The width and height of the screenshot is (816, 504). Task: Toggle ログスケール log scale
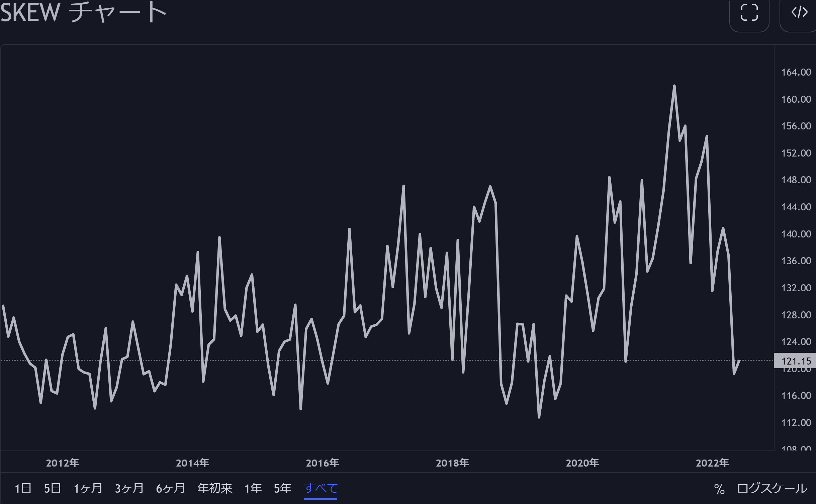pos(772,488)
